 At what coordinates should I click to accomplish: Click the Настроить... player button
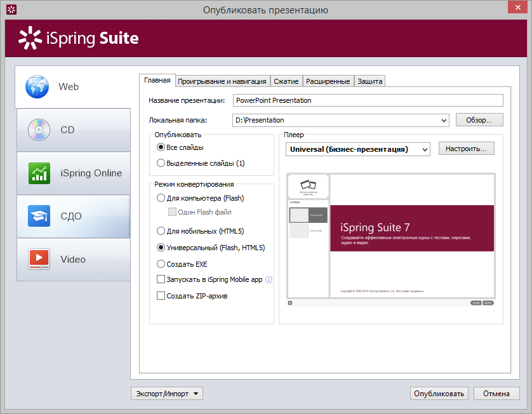coord(466,149)
